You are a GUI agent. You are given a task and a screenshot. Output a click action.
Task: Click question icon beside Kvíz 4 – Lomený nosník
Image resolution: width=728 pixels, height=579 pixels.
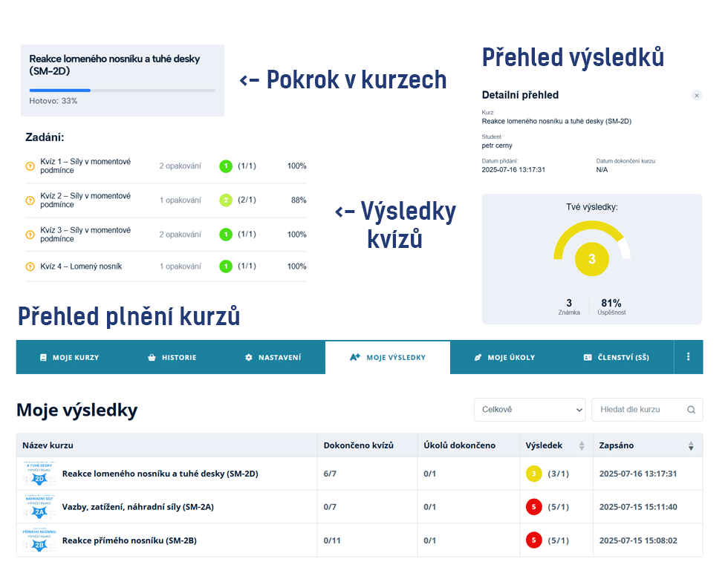30,266
